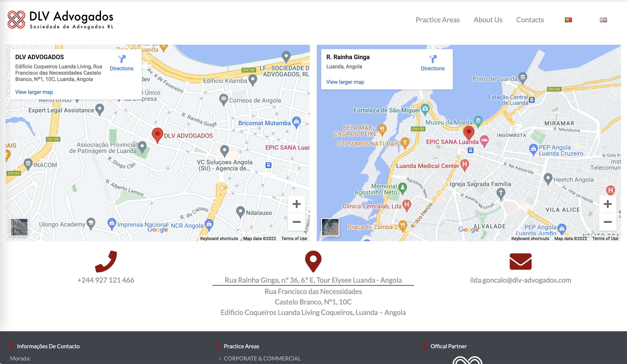Click the Estação Central de Luanda marker

532,100
